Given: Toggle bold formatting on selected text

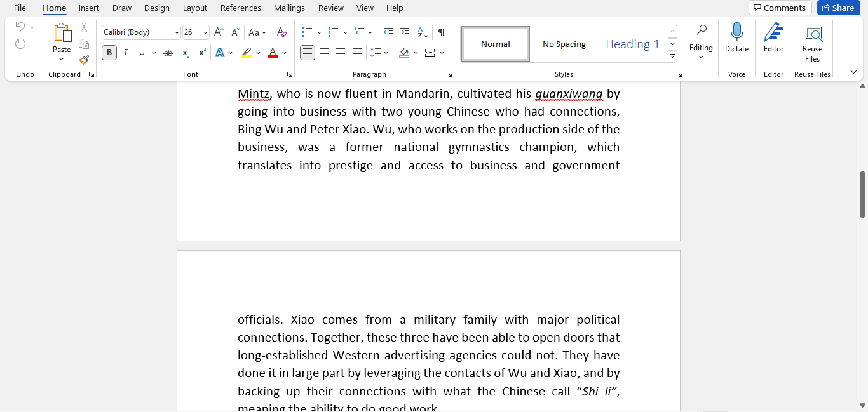Looking at the screenshot, I should tap(109, 53).
